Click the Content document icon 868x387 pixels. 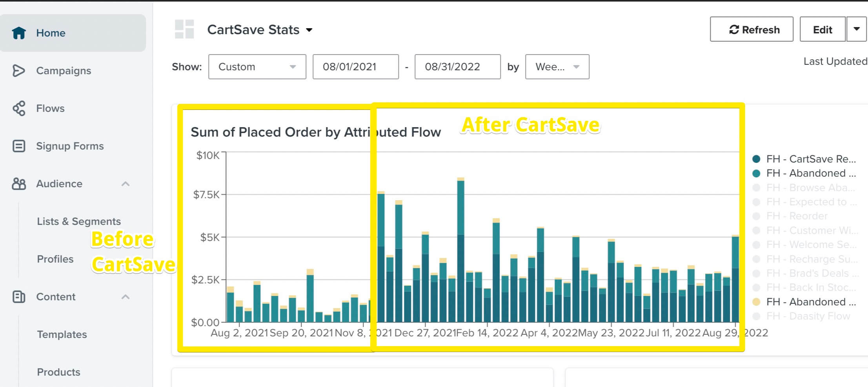[x=19, y=297]
